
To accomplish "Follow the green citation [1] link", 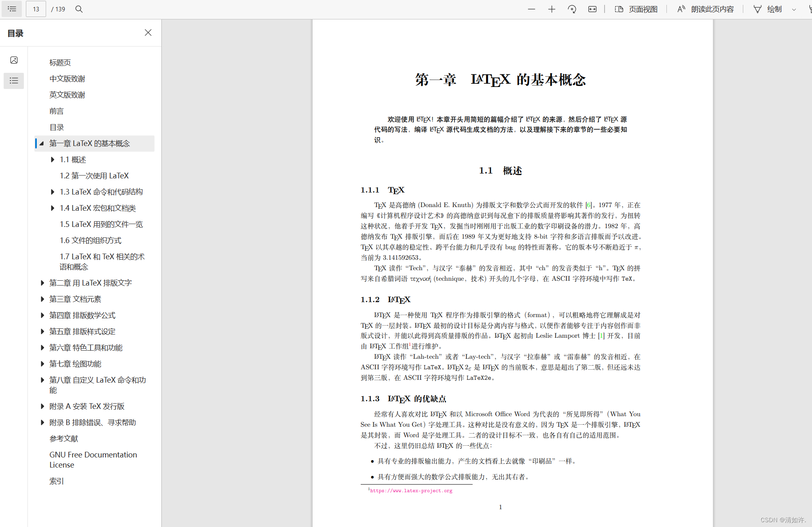I will 601,336.
